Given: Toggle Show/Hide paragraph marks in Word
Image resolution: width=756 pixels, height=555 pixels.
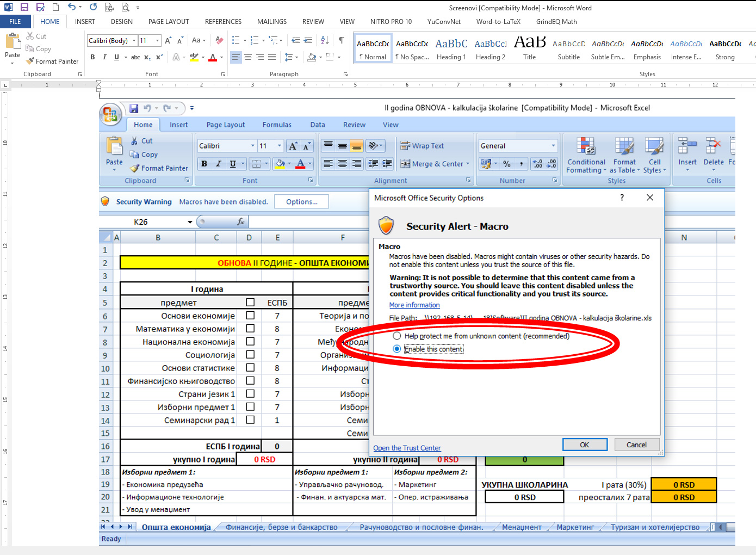Looking at the screenshot, I should pyautogui.click(x=342, y=40).
